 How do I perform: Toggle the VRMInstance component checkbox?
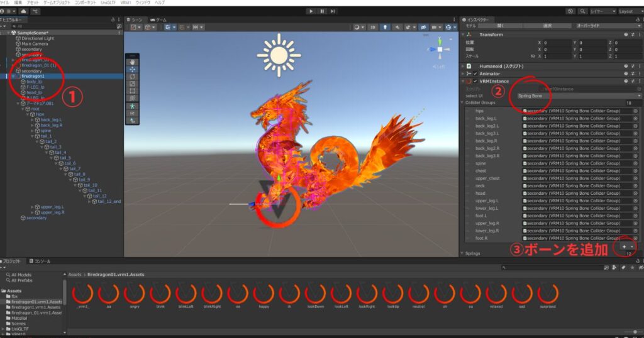point(475,81)
